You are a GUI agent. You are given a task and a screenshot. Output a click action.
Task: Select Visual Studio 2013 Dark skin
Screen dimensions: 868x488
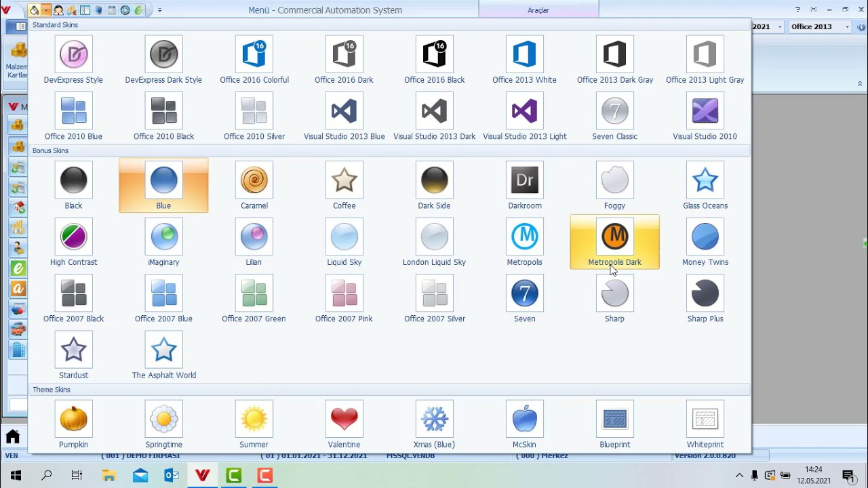(434, 117)
